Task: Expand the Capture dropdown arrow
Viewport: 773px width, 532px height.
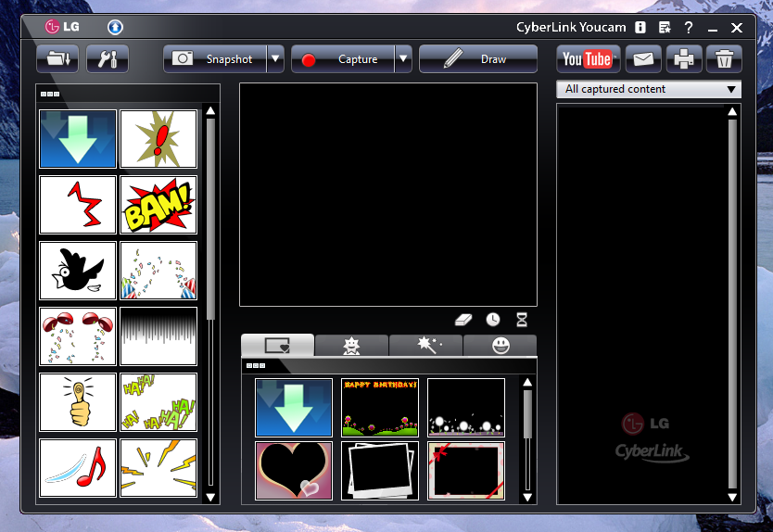Action: (x=403, y=59)
